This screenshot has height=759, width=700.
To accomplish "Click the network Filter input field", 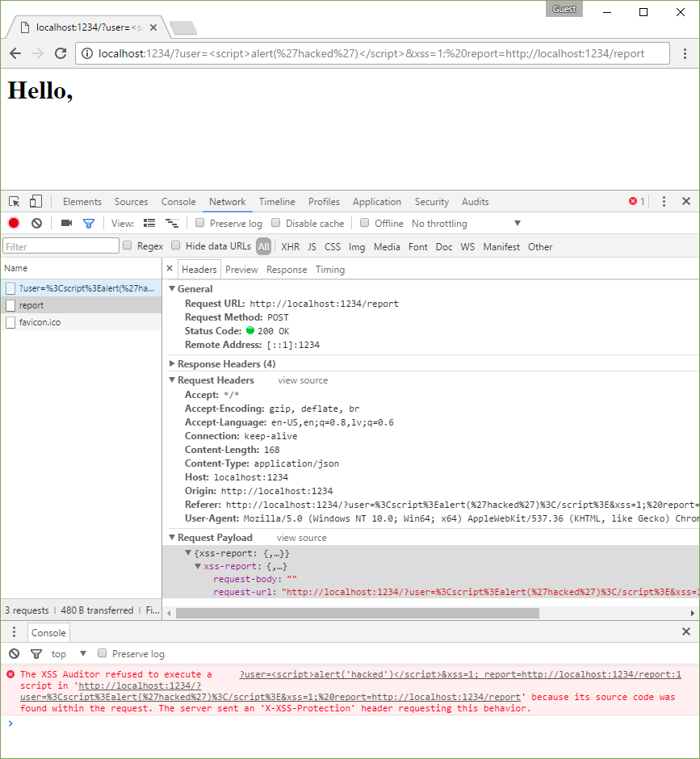I will pyautogui.click(x=61, y=246).
